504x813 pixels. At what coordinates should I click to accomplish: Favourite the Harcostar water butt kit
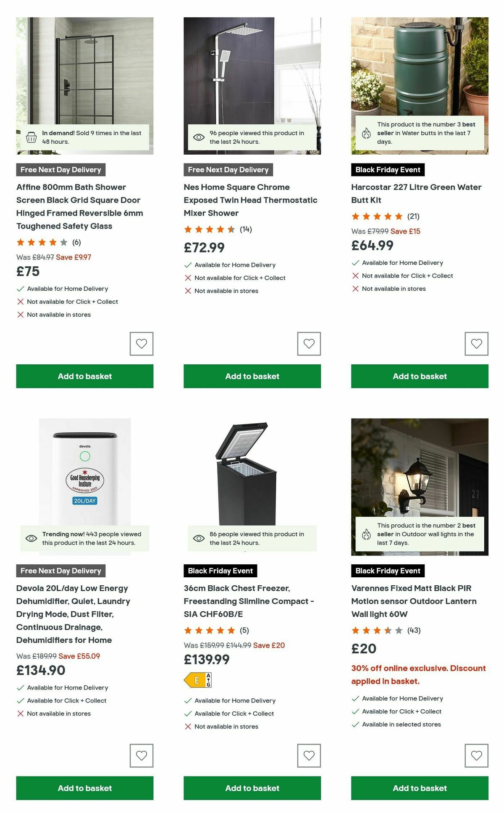(476, 344)
